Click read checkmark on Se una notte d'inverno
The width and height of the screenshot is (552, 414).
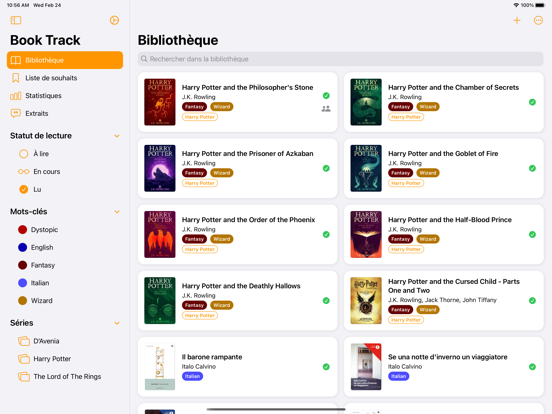pos(532,367)
